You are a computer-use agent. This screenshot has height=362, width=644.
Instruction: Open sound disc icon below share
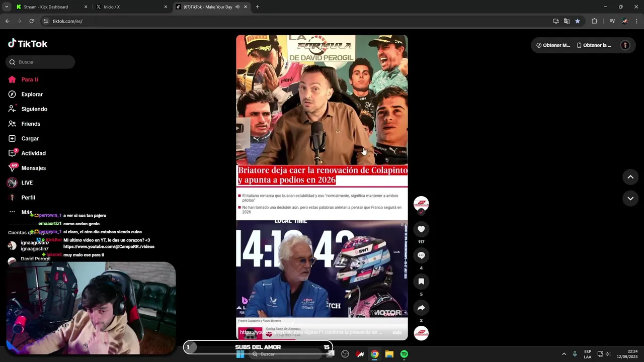point(421,333)
